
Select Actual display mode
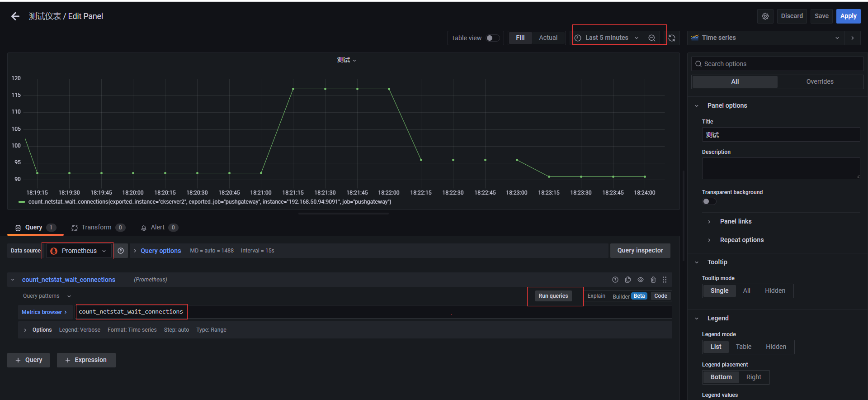tap(548, 38)
